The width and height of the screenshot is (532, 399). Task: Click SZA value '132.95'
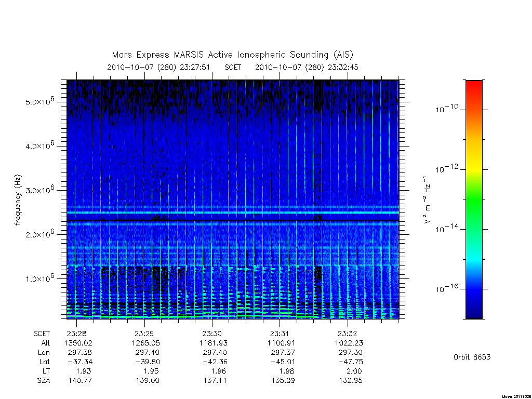point(351,381)
